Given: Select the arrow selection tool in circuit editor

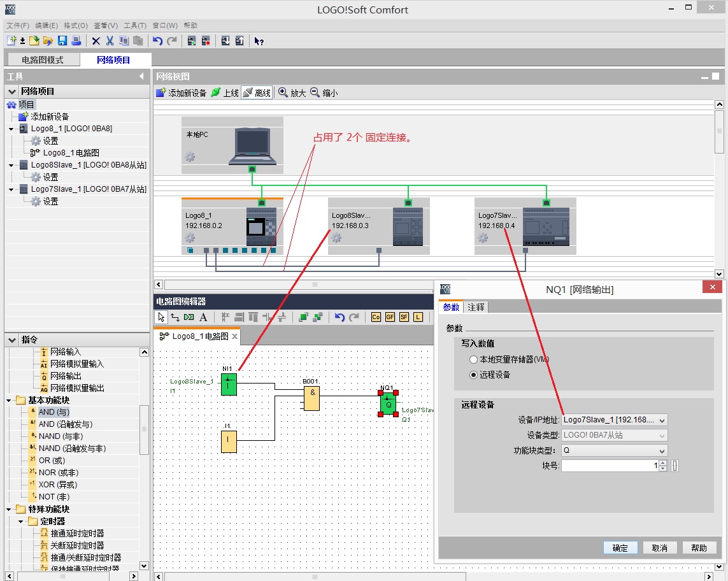Looking at the screenshot, I should (161, 317).
